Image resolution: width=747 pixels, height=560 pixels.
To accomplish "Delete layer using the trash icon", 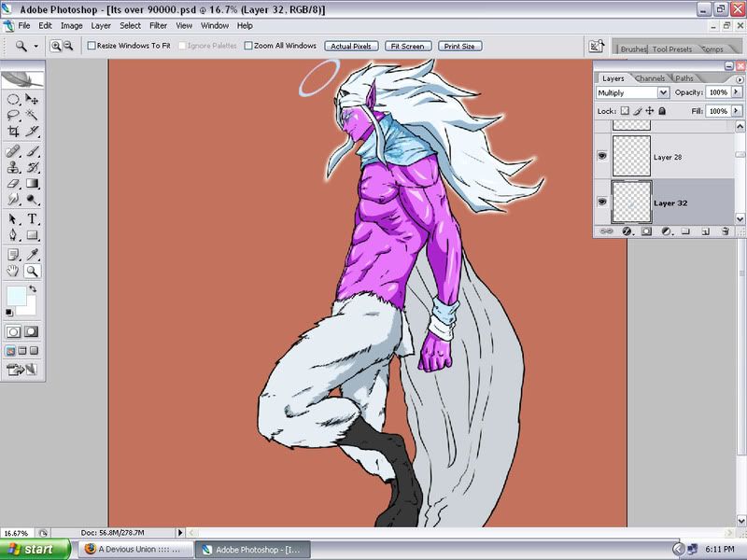I will (726, 231).
